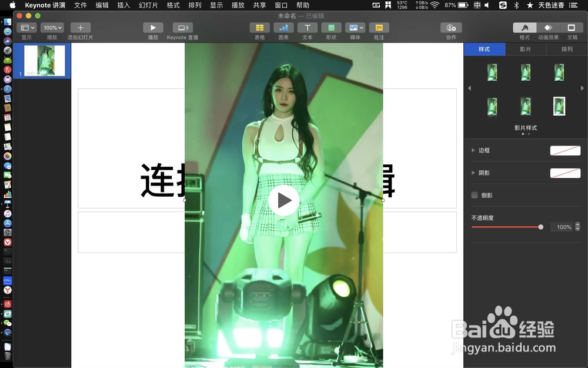
Task: Insert a table from toolbar
Action: (259, 28)
